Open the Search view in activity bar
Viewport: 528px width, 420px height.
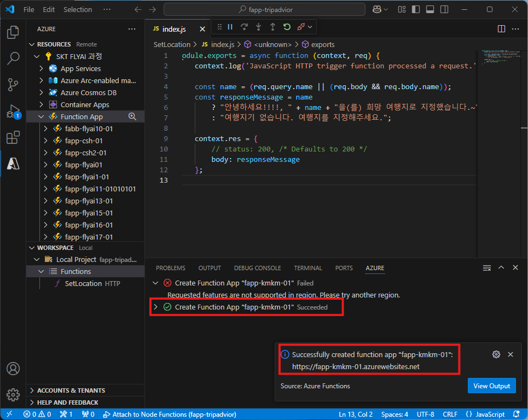click(13, 58)
